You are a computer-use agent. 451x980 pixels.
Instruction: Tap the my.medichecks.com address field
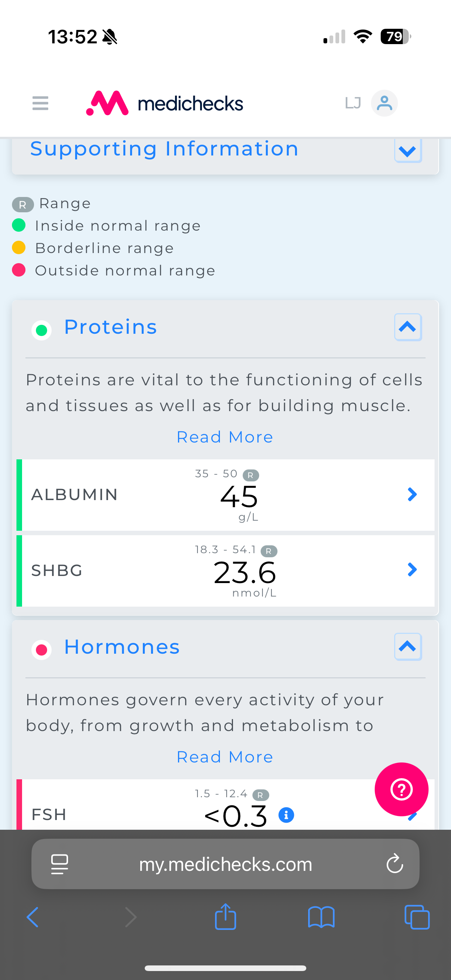pyautogui.click(x=225, y=864)
